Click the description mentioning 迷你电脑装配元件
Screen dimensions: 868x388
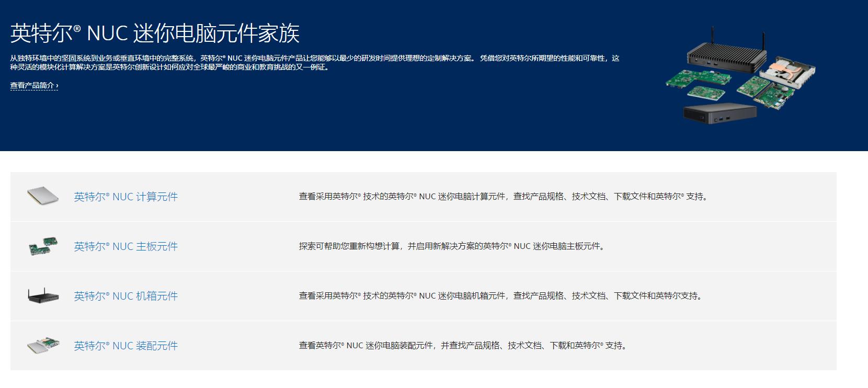464,346
